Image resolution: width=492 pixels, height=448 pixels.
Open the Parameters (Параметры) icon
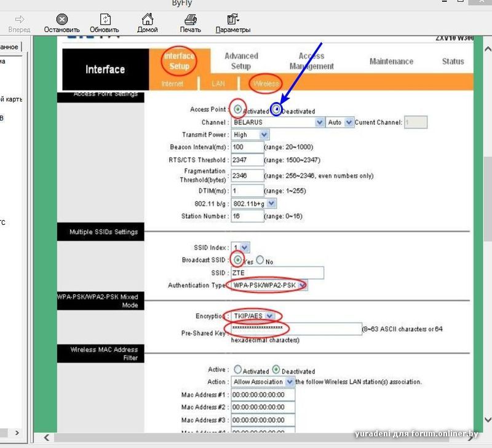tap(233, 19)
